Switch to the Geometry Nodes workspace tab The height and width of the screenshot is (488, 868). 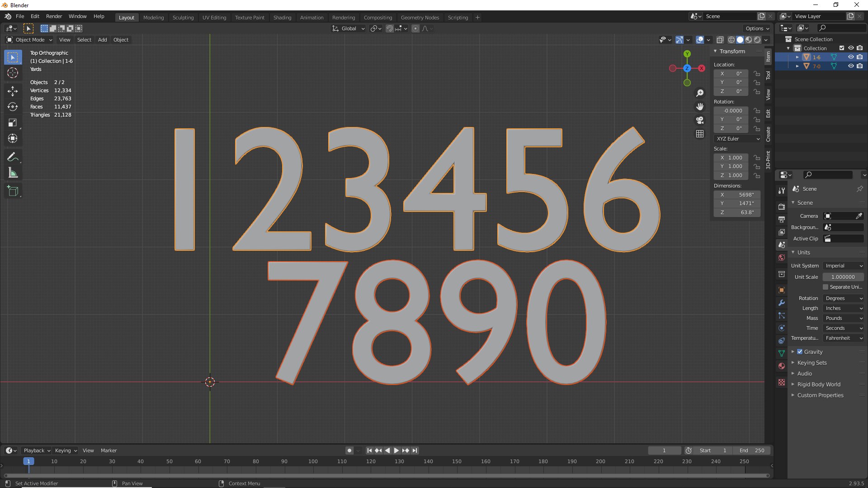[x=420, y=18]
